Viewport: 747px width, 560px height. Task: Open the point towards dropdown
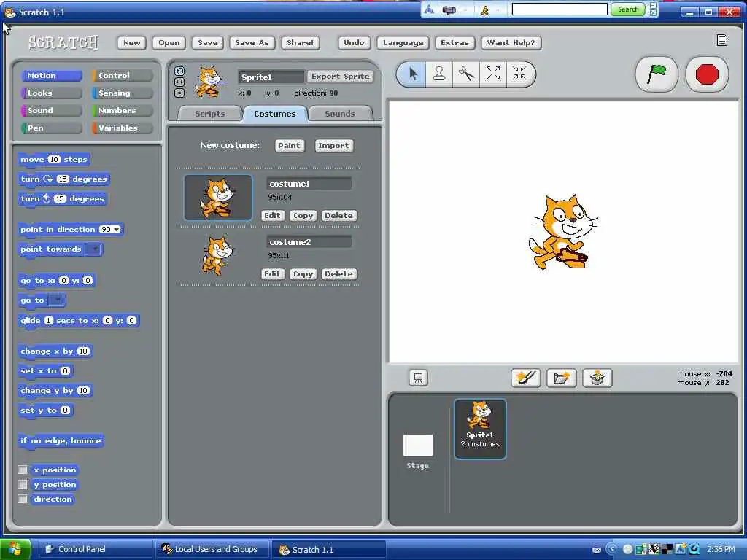pos(94,249)
